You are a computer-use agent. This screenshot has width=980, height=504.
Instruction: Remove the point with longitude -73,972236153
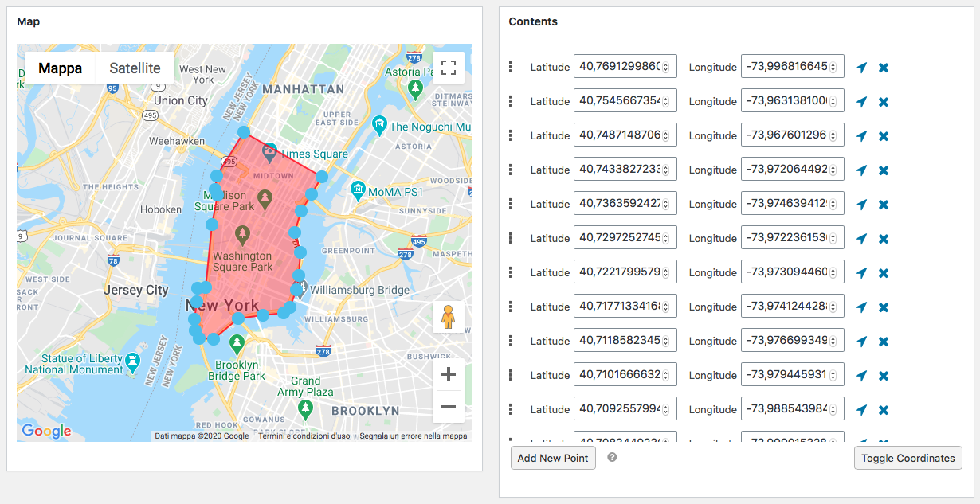[x=884, y=239]
